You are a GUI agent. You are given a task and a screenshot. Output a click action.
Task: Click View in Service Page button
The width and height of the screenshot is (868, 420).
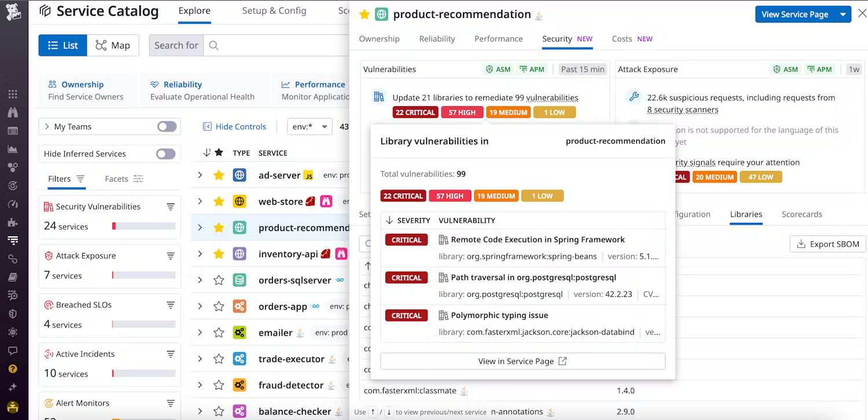tap(523, 361)
